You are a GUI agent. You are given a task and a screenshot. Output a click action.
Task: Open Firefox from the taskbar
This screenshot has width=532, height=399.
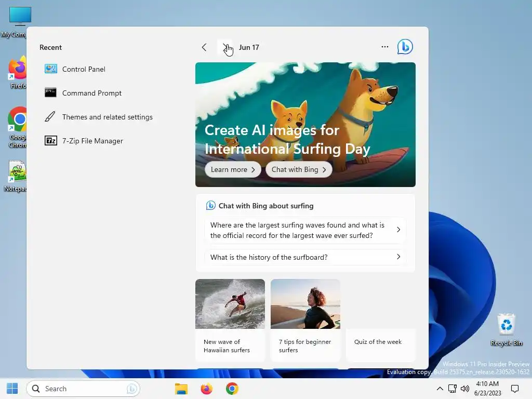[x=206, y=389]
